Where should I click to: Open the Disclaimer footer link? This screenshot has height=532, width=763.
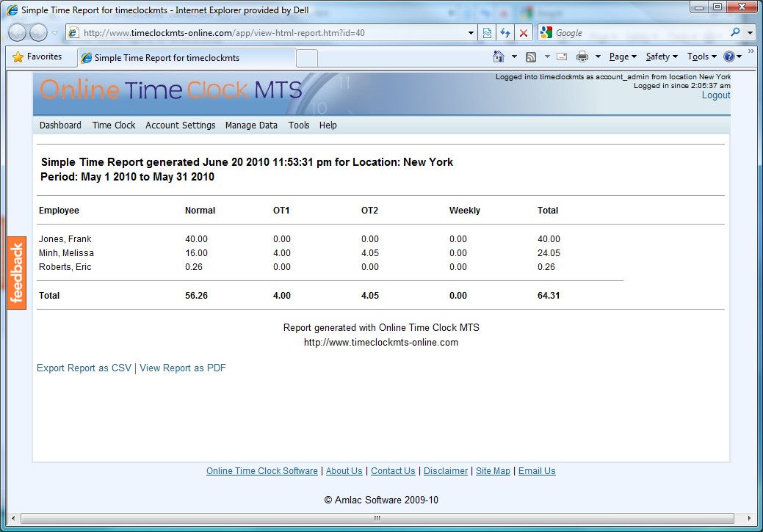[x=446, y=470]
